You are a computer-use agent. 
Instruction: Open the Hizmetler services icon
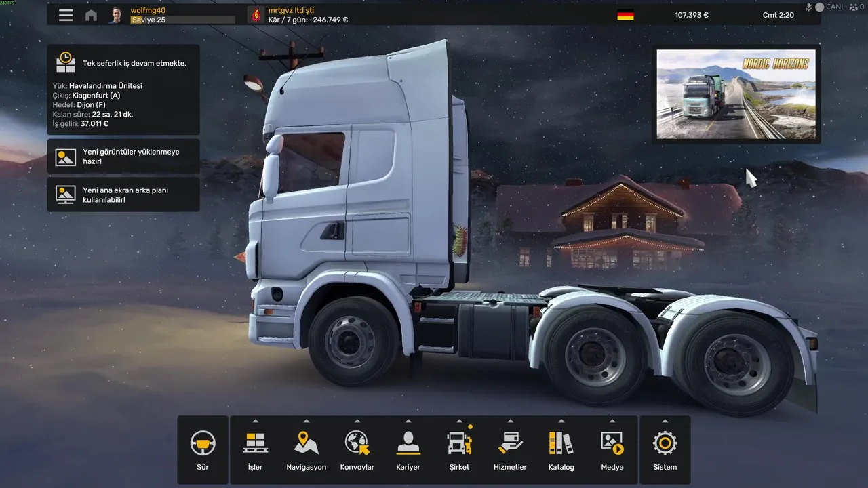tap(510, 443)
